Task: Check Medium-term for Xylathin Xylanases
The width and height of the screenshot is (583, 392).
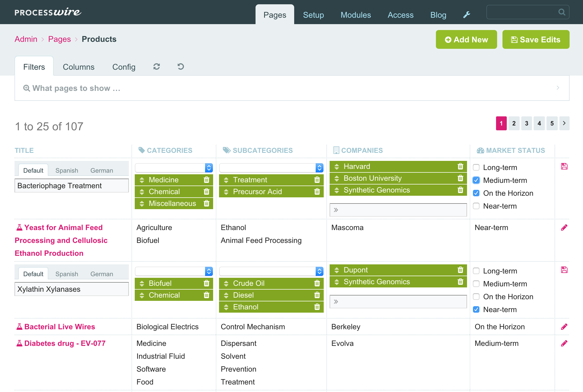Action: pyautogui.click(x=476, y=284)
